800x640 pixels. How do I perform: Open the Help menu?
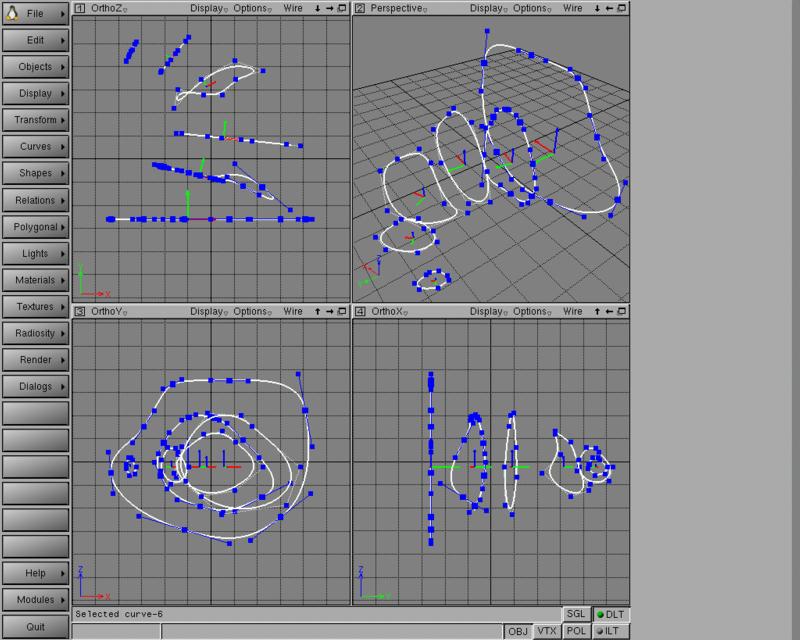(35, 573)
